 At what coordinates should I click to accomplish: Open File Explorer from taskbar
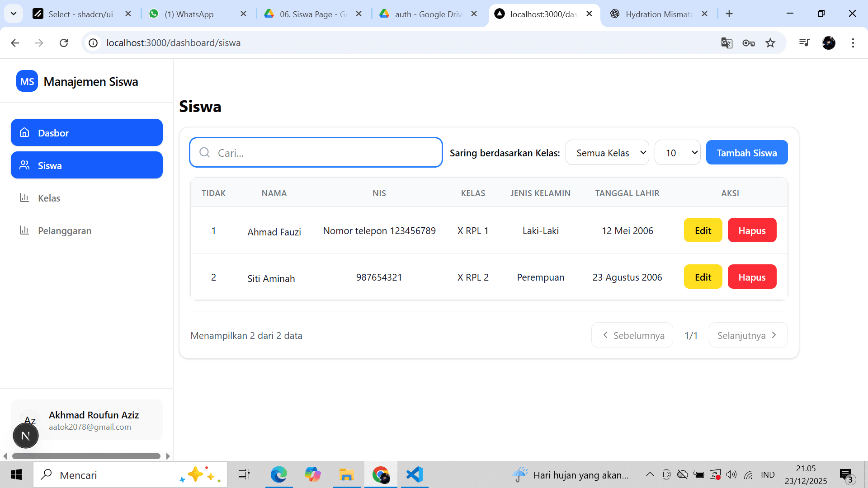point(347,474)
